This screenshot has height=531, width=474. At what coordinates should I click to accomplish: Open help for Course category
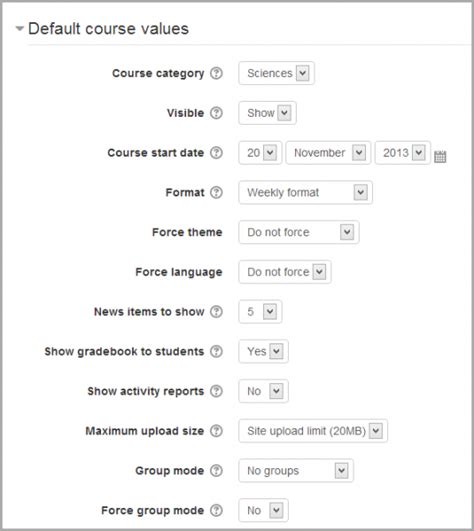click(x=216, y=73)
